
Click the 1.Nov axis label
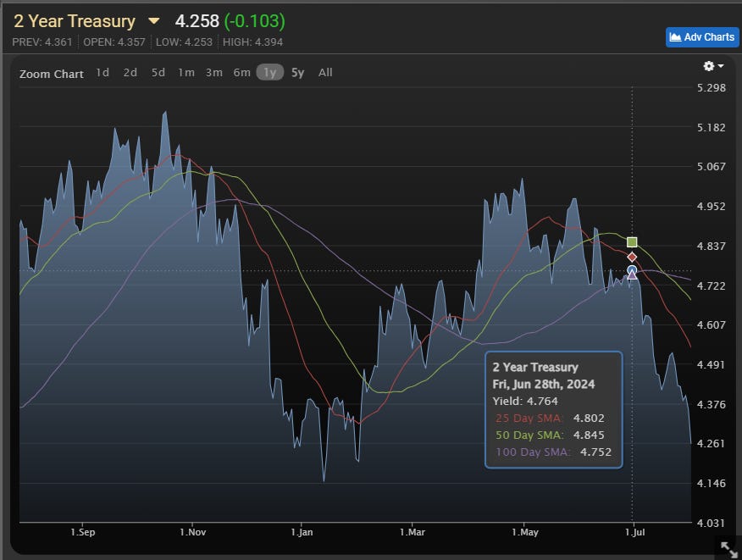(192, 532)
